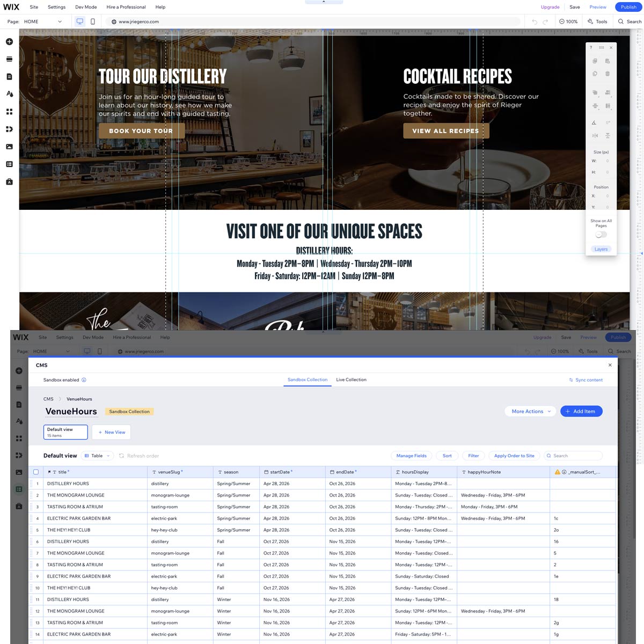Open CMS table icon in top editor sidebar
The image size is (644, 644).
pos(9,164)
